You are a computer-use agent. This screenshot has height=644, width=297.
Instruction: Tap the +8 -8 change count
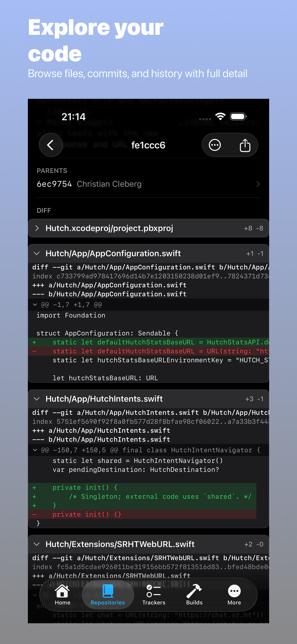tap(253, 228)
